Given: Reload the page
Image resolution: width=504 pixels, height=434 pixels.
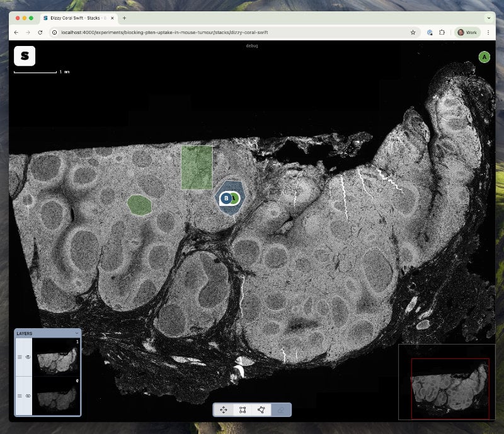Looking at the screenshot, I should [x=40, y=32].
